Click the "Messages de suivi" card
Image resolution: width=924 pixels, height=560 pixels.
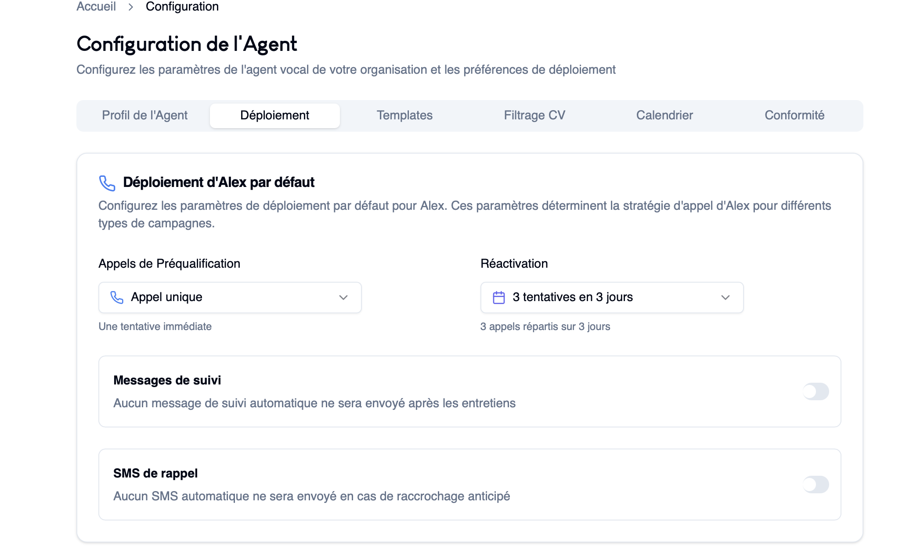[x=470, y=391]
